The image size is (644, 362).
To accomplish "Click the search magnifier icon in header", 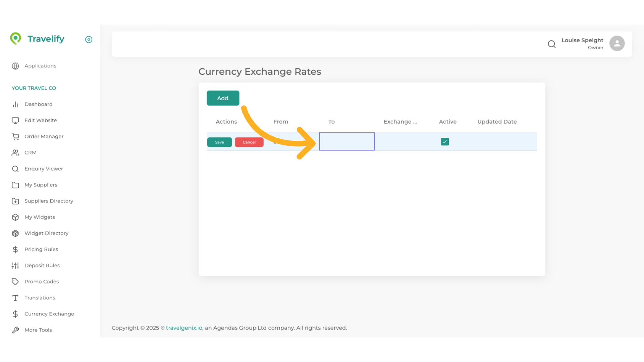I will (551, 44).
